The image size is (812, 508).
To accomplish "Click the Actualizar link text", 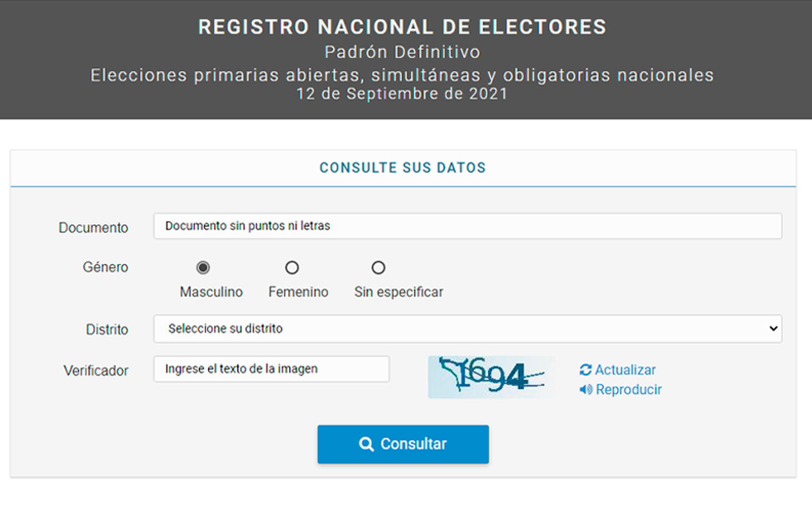I will [625, 370].
